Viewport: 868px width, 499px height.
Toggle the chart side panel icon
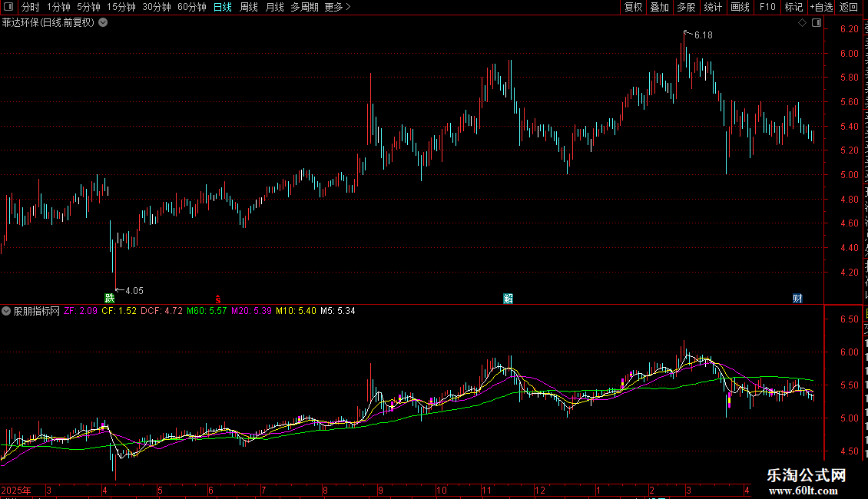[x=817, y=23]
